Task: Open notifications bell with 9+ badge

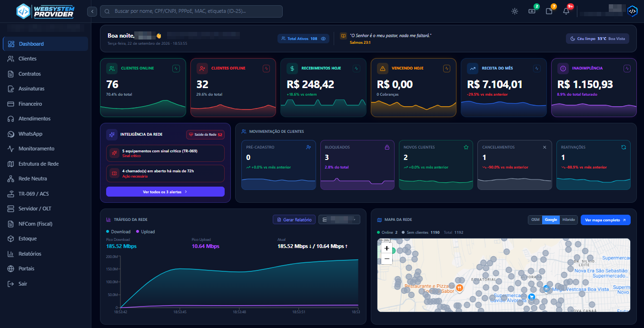Action: [566, 11]
